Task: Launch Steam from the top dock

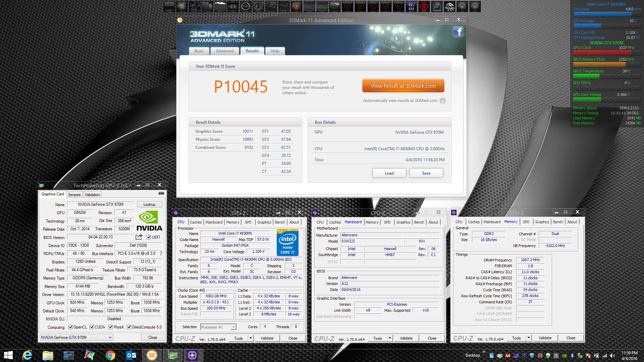Action: 284,6
